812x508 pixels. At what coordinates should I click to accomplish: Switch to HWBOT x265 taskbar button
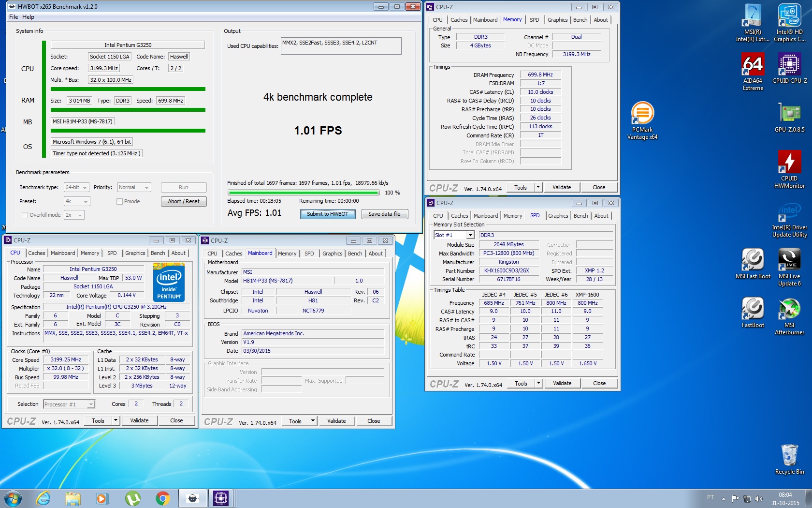(192, 498)
